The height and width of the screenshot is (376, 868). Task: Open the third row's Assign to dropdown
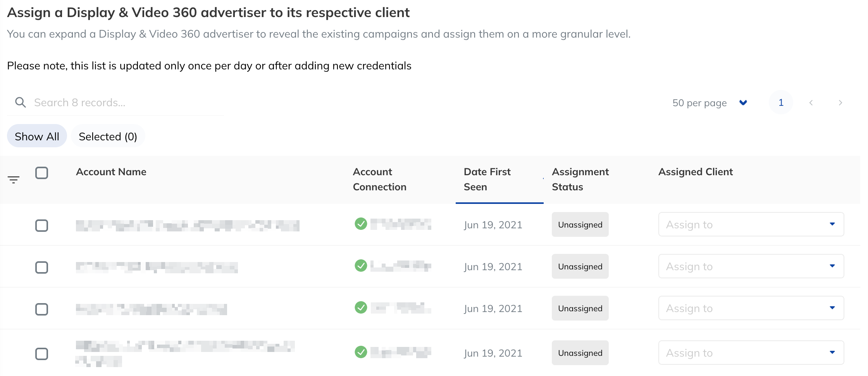(751, 308)
